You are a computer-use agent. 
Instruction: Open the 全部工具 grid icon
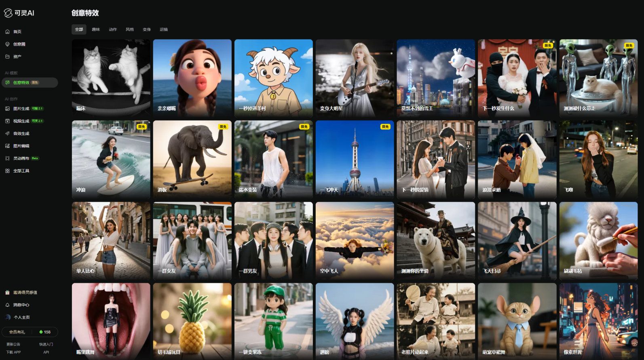point(7,171)
